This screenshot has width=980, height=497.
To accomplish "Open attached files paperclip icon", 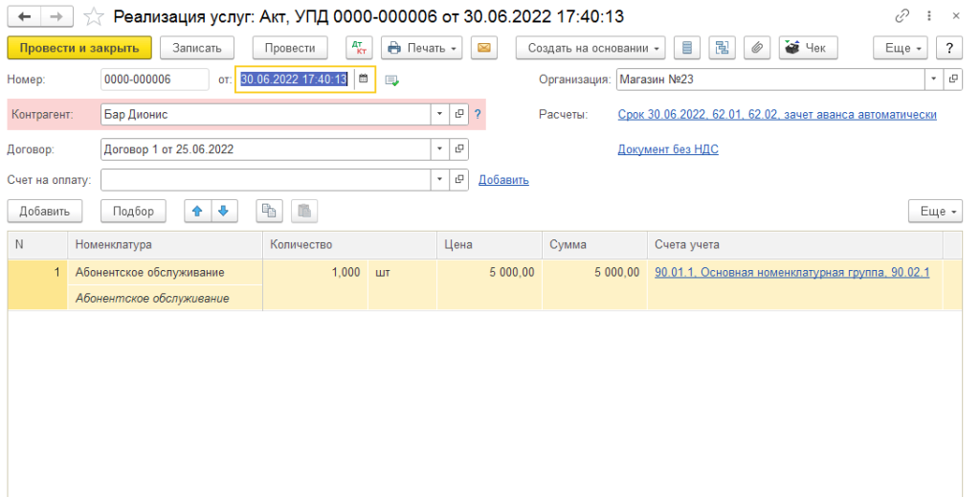I will click(x=757, y=48).
